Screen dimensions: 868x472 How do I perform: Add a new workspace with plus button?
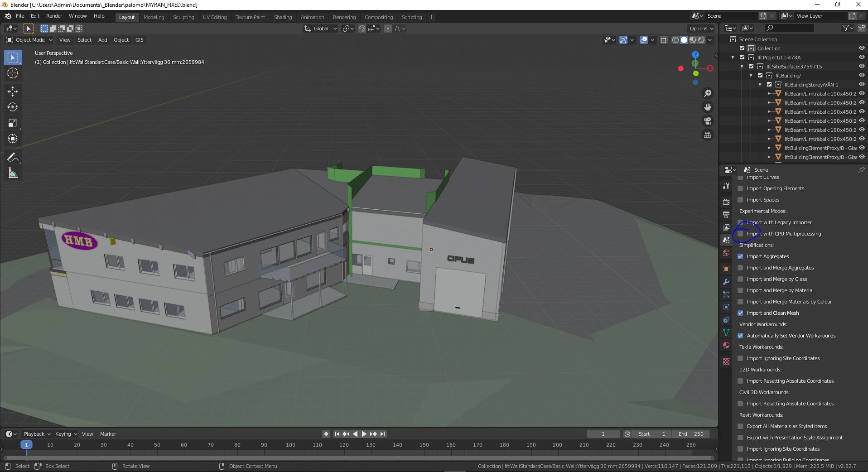pyautogui.click(x=431, y=17)
